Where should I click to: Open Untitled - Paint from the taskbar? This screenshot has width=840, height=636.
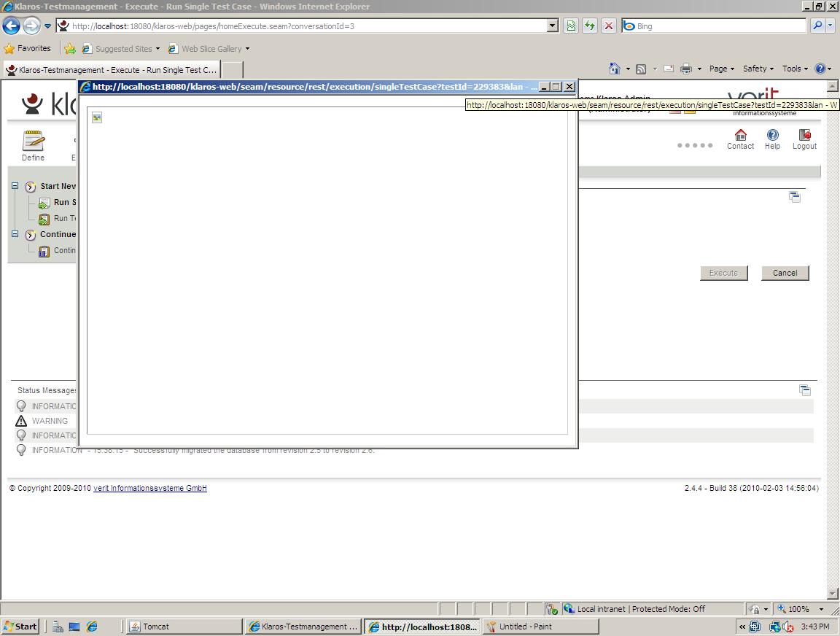tap(540, 627)
